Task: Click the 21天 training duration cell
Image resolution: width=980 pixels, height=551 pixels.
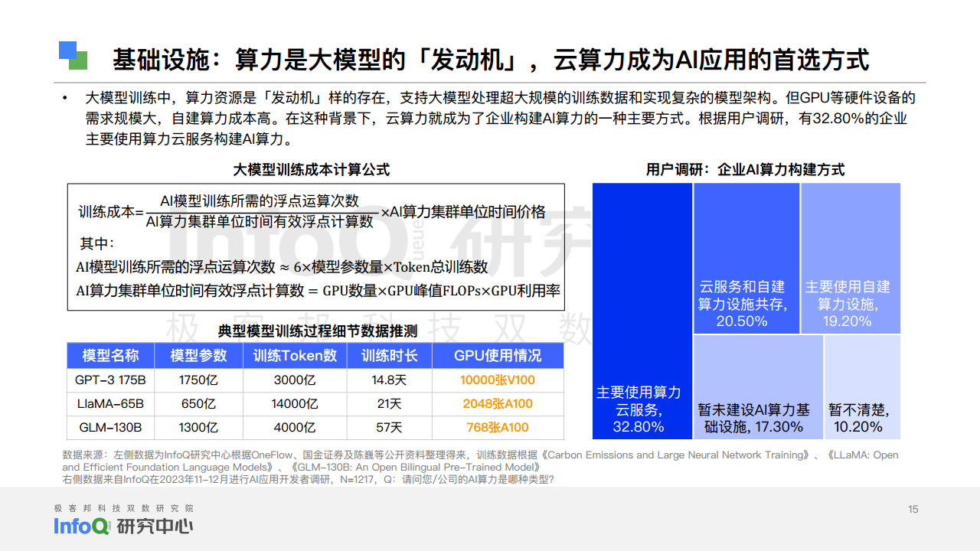Action: click(389, 404)
